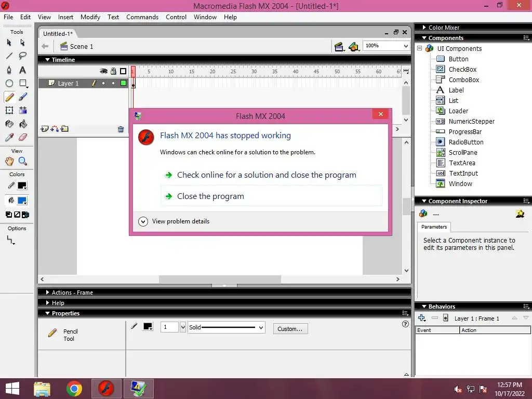Select the Text tool
This screenshot has width=532, height=399.
click(22, 70)
